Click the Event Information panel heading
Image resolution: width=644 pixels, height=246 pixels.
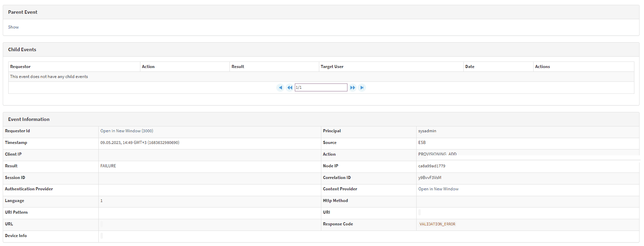pos(29,119)
